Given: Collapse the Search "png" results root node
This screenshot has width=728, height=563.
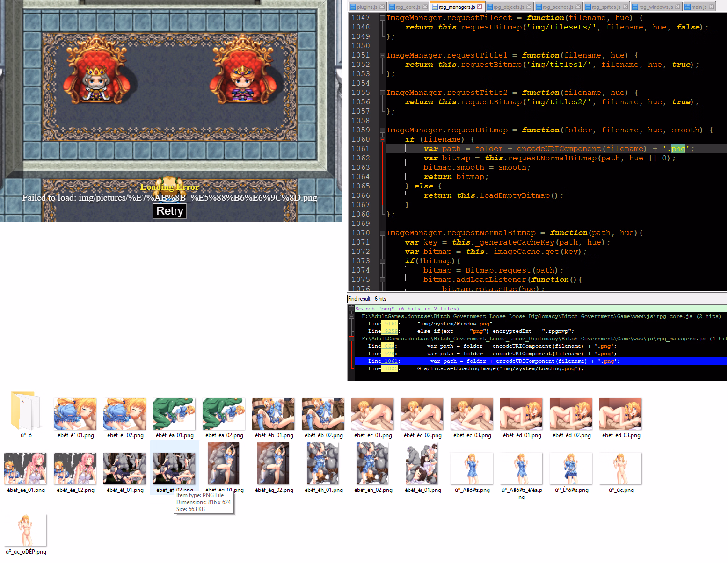Looking at the screenshot, I should coord(351,309).
